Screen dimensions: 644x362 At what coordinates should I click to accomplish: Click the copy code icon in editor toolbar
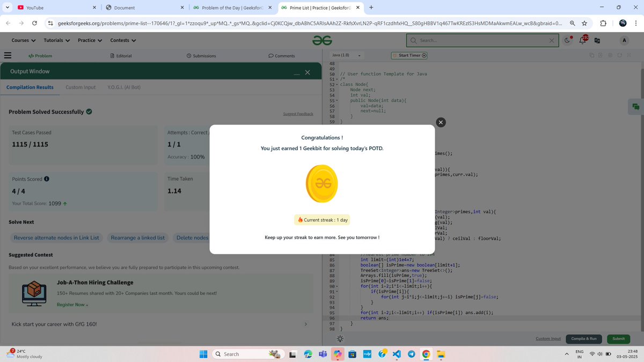point(591,55)
